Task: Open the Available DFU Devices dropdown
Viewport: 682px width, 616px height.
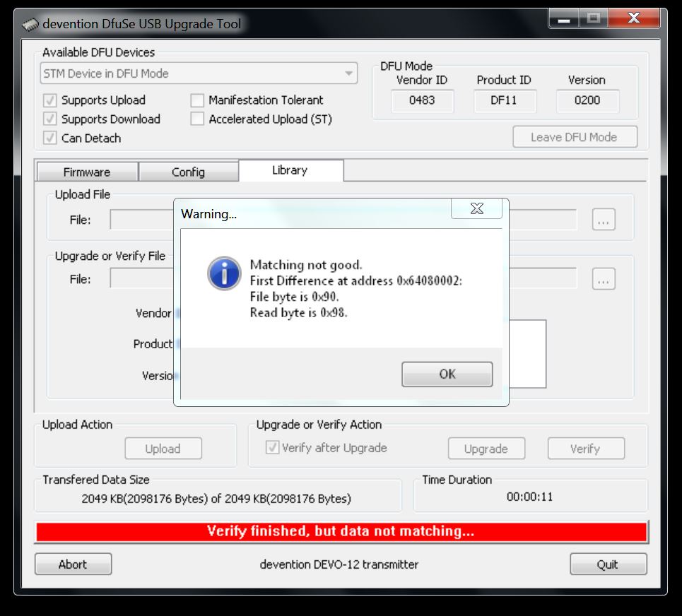Action: pos(199,73)
